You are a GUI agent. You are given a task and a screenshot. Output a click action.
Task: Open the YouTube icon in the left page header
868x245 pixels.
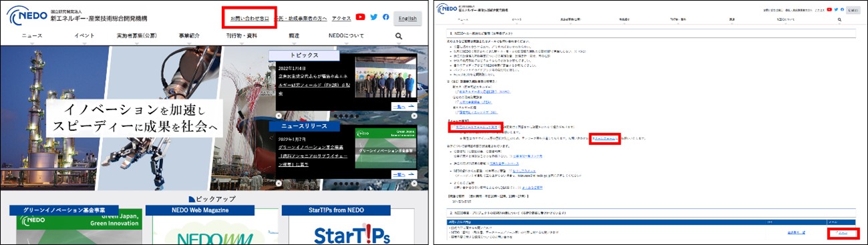(x=360, y=17)
